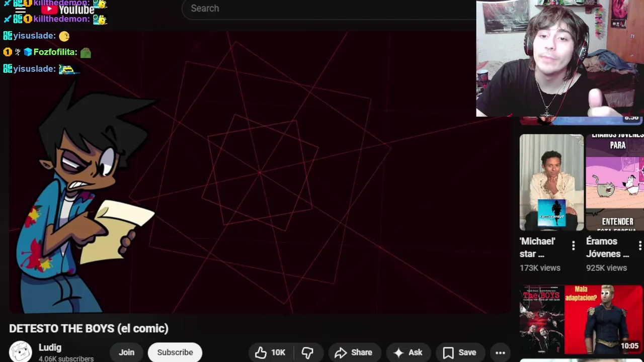This screenshot has width=644, height=362.
Task: Open Ludig channel avatar
Action: pos(21,351)
